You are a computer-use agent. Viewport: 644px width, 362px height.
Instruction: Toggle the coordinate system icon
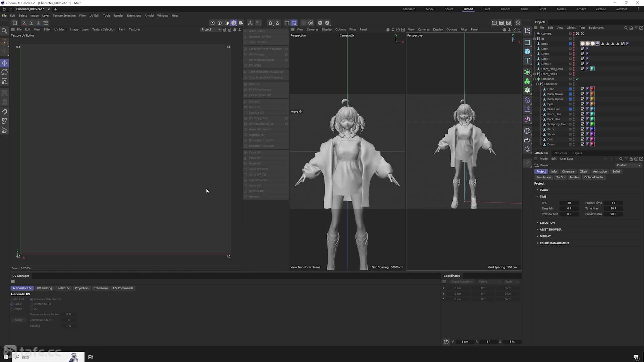46,23
